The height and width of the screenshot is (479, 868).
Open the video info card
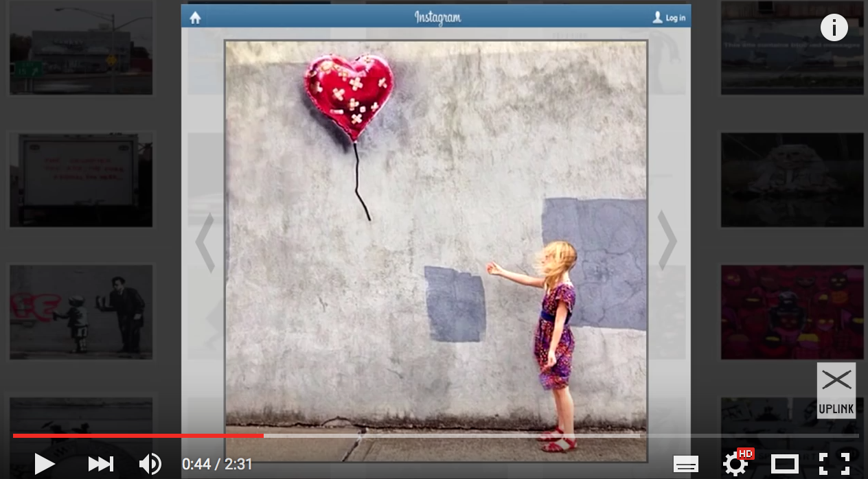834,27
